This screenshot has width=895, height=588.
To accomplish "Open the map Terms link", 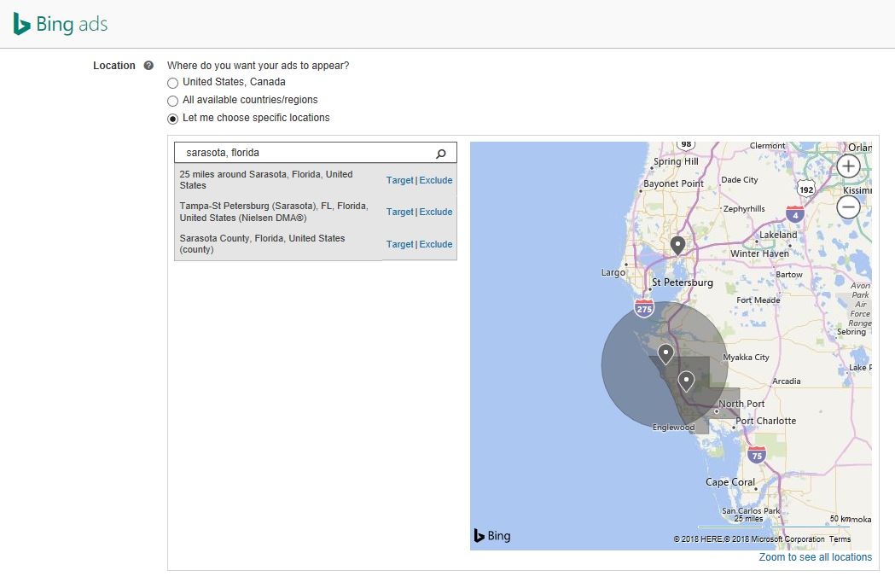I will (x=840, y=539).
